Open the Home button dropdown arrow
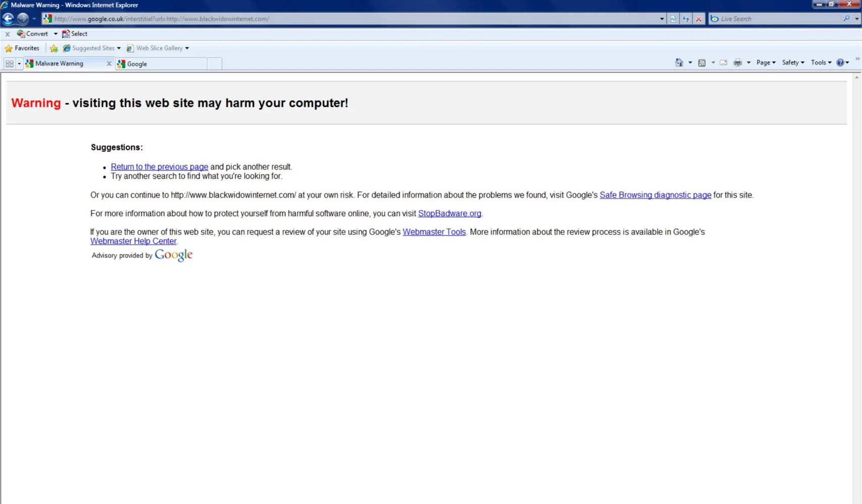The image size is (862, 504). click(690, 62)
